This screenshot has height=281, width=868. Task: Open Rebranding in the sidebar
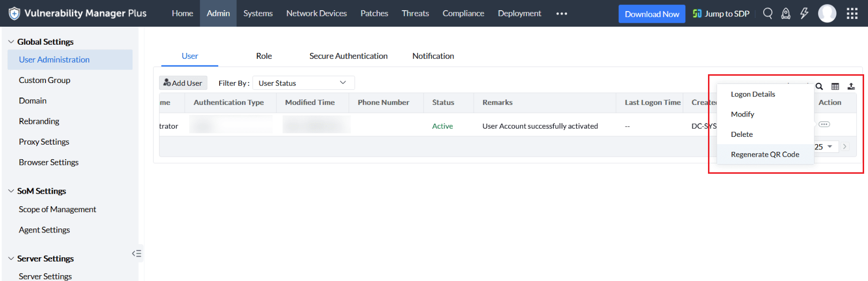click(x=39, y=121)
